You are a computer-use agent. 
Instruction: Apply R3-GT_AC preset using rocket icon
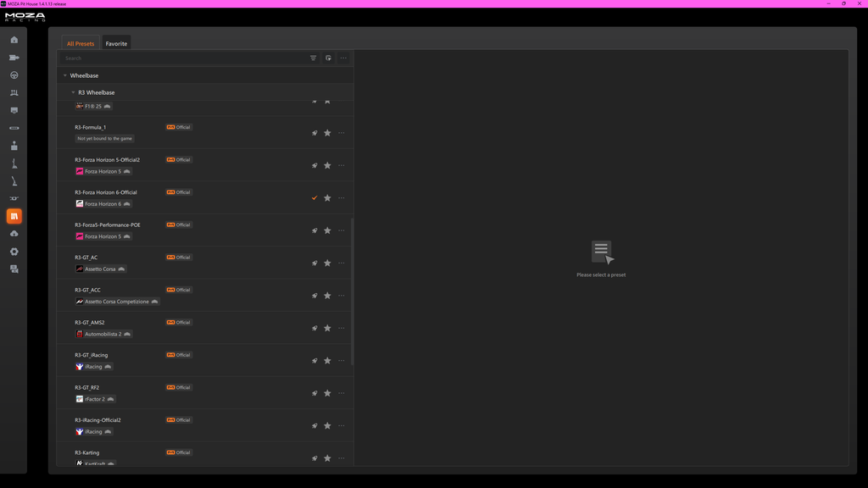314,263
